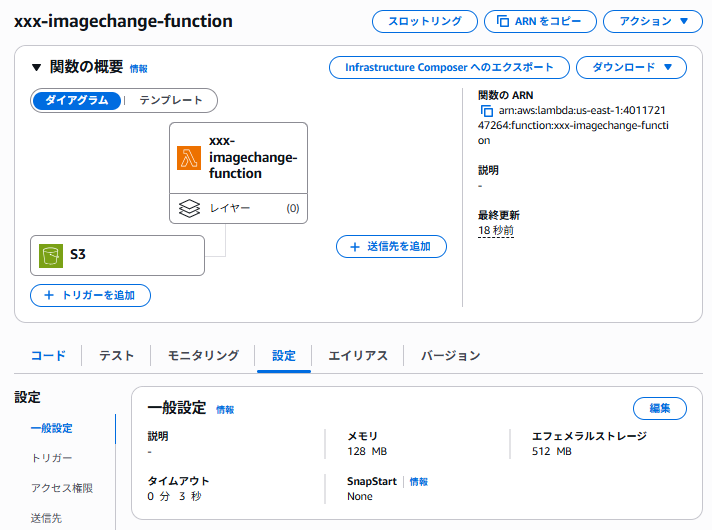
Task: Click the ARN をコピー button
Action: click(540, 21)
